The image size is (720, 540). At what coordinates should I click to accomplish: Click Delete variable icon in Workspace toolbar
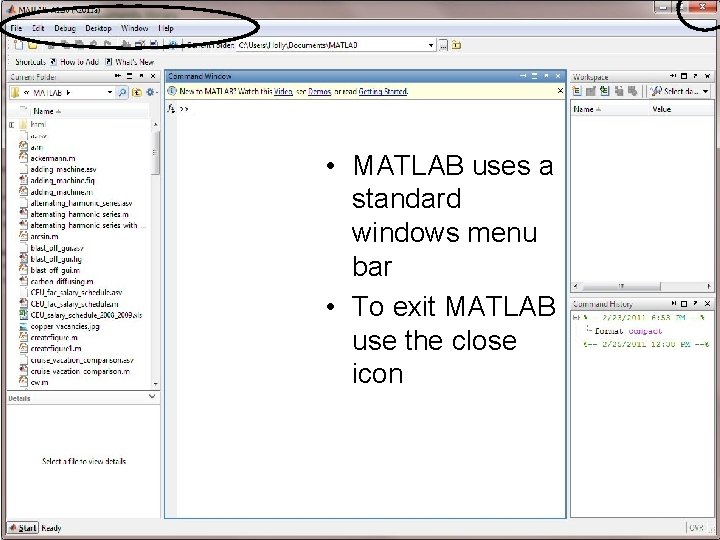(x=633, y=91)
